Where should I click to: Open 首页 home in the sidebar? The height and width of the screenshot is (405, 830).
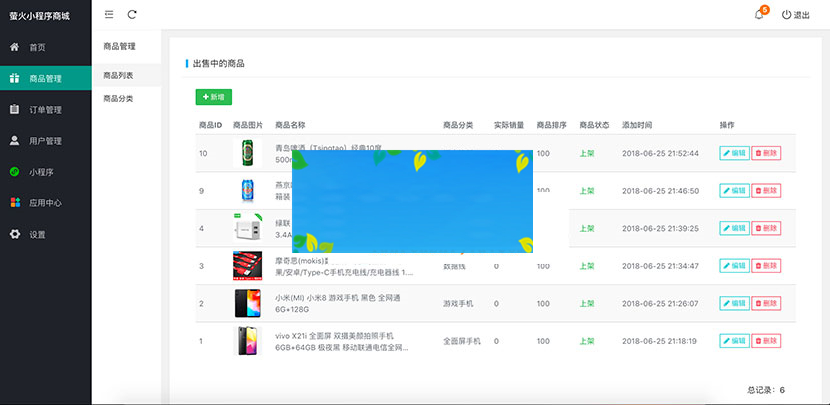click(x=37, y=47)
